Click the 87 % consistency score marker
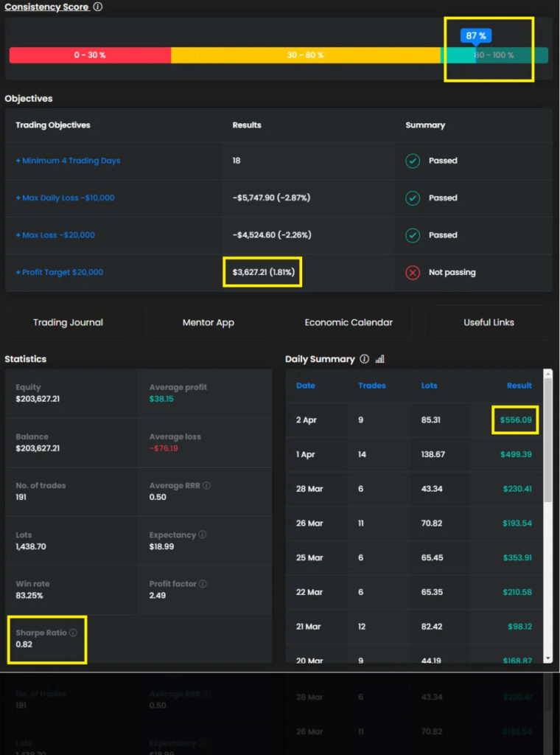 pyautogui.click(x=476, y=35)
